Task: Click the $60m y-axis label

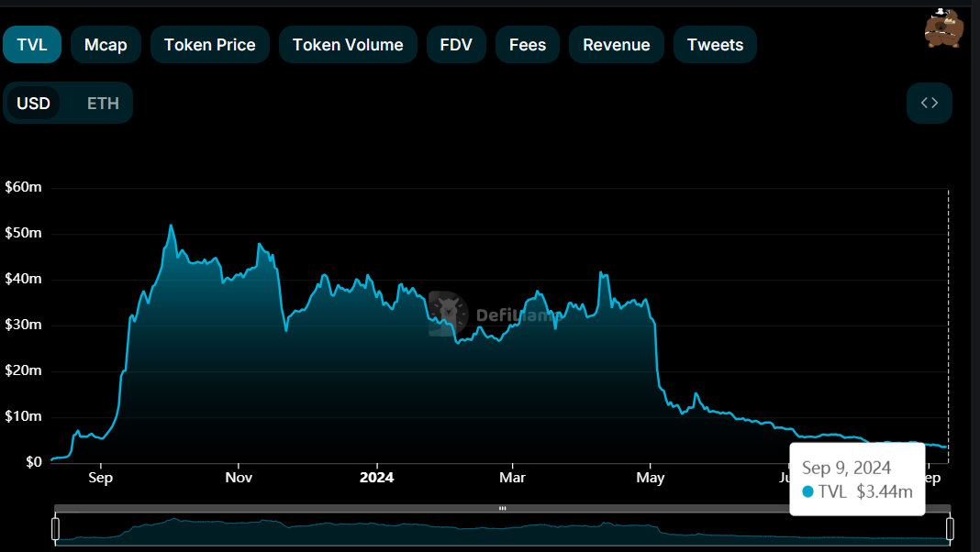Action: (x=23, y=187)
